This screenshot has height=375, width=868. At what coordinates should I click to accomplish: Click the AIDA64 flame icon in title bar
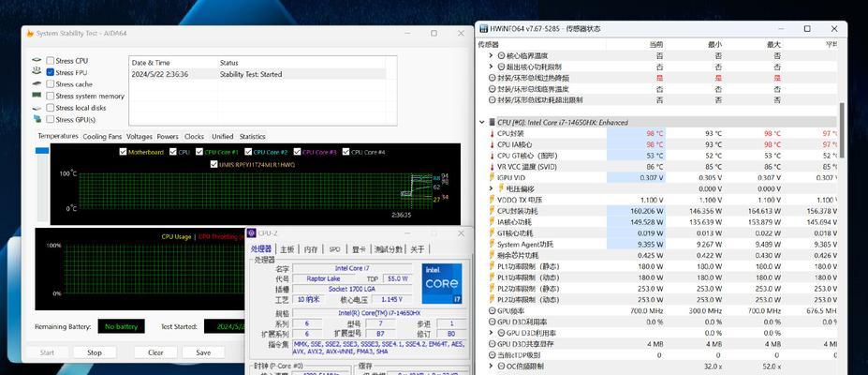pyautogui.click(x=30, y=33)
